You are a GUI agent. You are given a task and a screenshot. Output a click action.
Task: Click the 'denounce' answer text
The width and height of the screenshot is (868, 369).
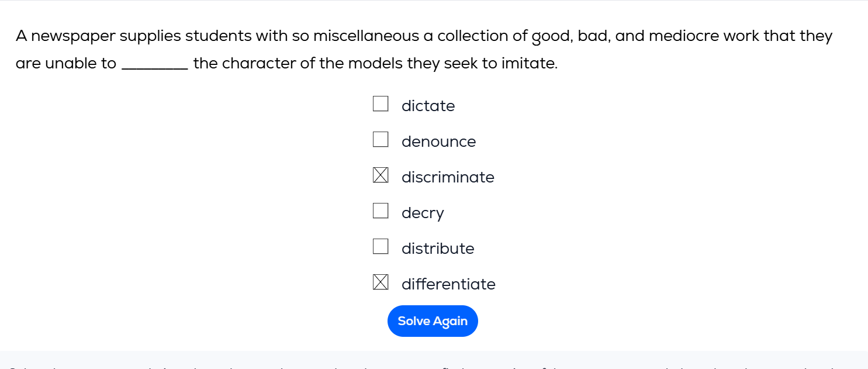(438, 142)
